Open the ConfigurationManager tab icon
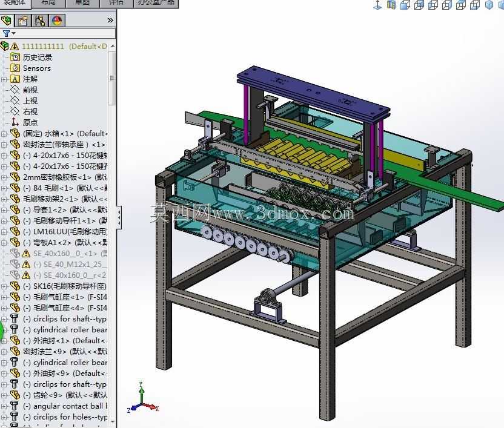 click(x=40, y=21)
